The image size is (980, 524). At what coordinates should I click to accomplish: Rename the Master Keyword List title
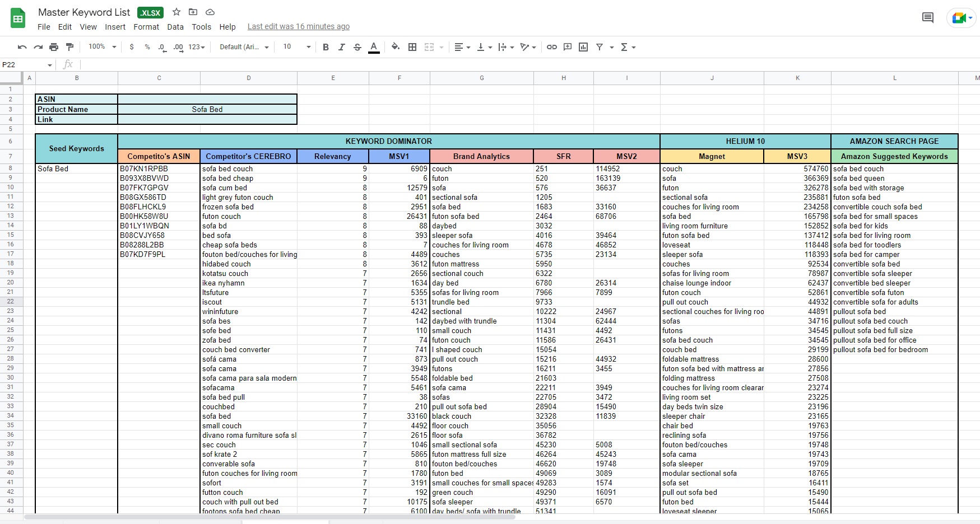click(84, 12)
